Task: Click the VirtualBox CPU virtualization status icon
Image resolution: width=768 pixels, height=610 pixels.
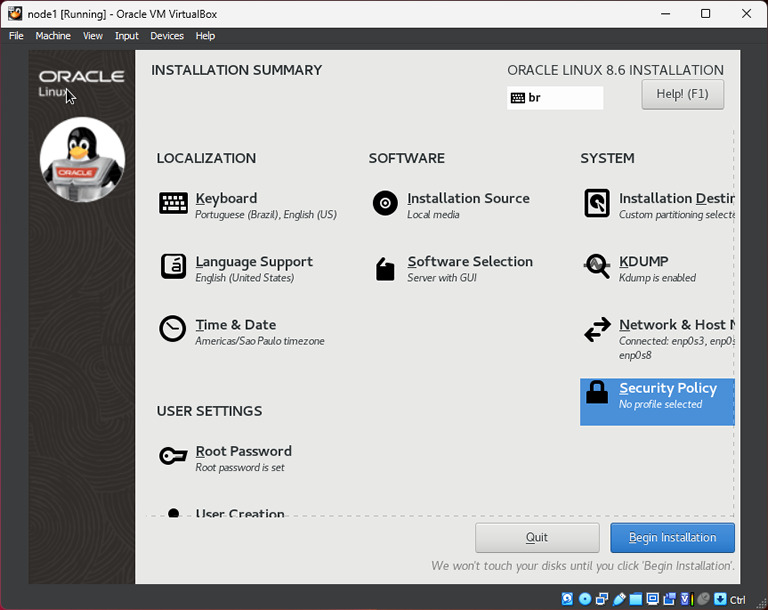Action: (686, 599)
